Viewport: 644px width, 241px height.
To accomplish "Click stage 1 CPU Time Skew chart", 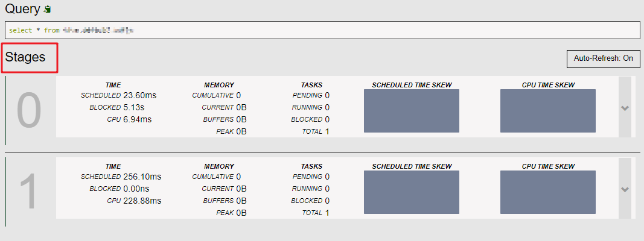I will [548, 192].
